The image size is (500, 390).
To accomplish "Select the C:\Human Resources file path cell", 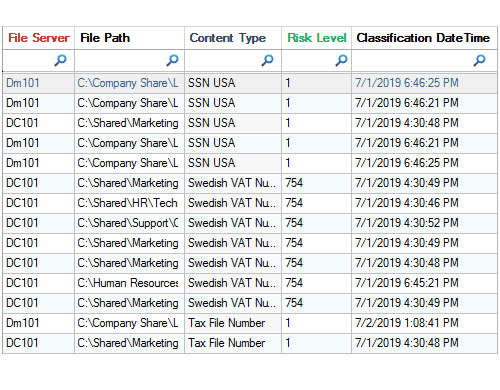I will (129, 283).
